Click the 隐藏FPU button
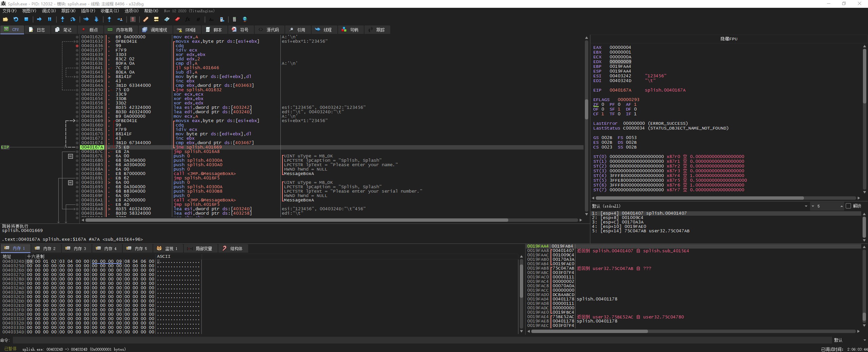 click(x=729, y=39)
